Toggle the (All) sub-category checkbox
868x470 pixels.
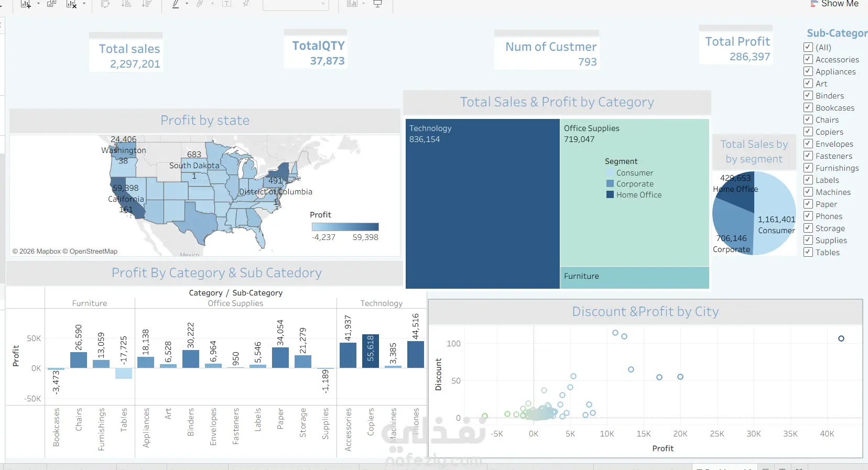pos(808,47)
